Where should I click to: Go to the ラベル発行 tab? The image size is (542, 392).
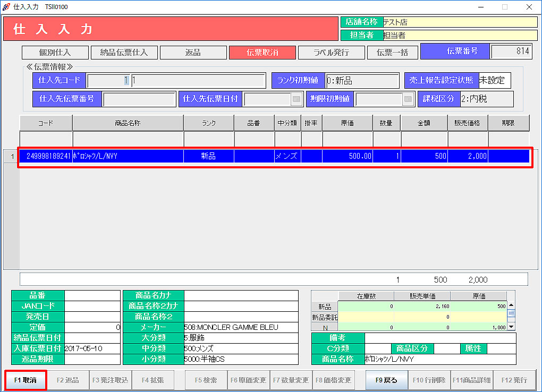331,53
